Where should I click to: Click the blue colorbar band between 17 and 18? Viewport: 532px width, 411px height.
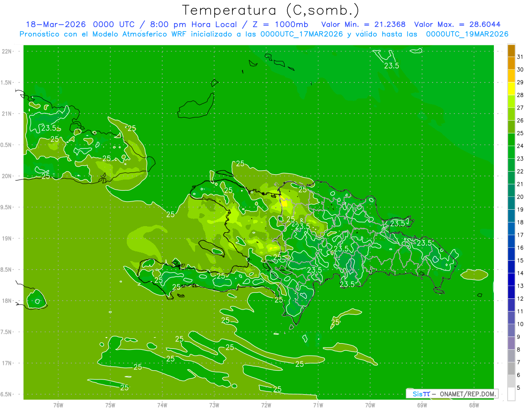511,228
